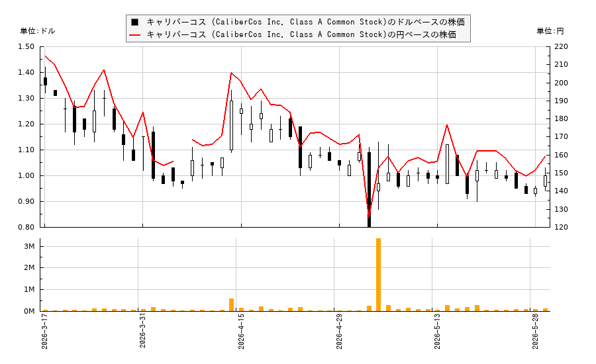Viewport: 596px width, 364px height.
Task: Click the 190 value on the yen axis
Action: point(562,101)
